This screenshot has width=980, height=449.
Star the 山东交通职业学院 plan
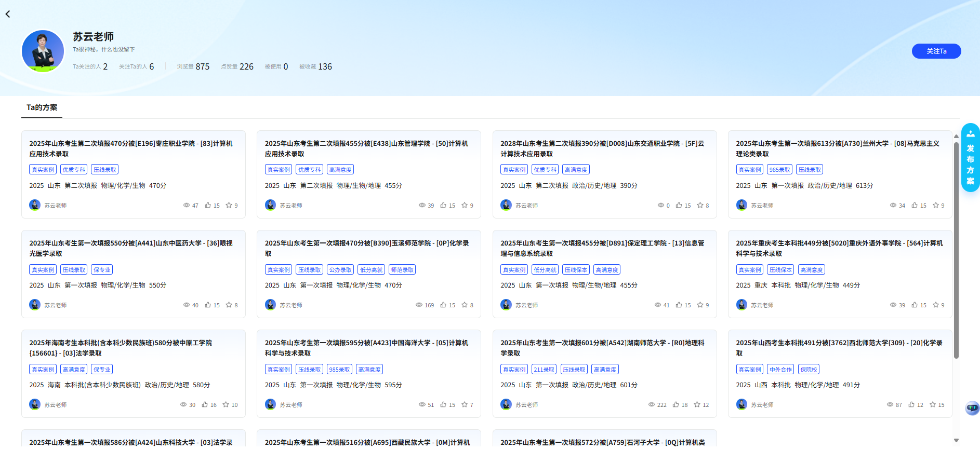[700, 205]
